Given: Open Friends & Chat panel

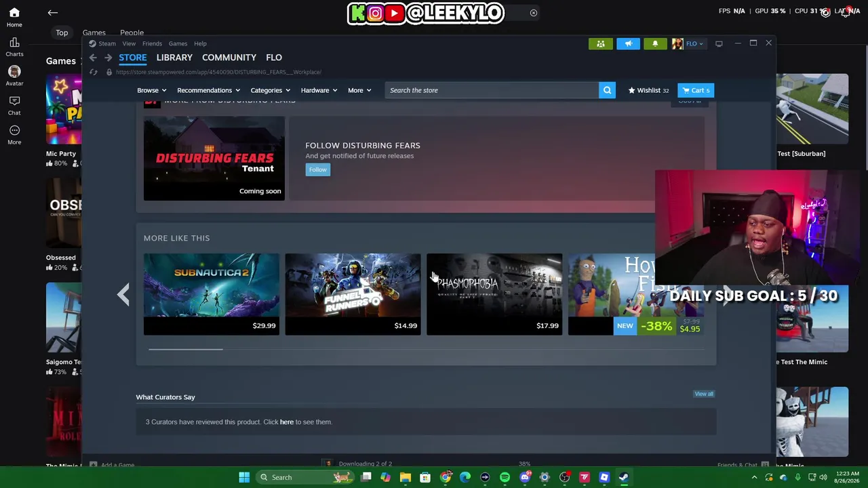Looking at the screenshot, I should pyautogui.click(x=743, y=465).
